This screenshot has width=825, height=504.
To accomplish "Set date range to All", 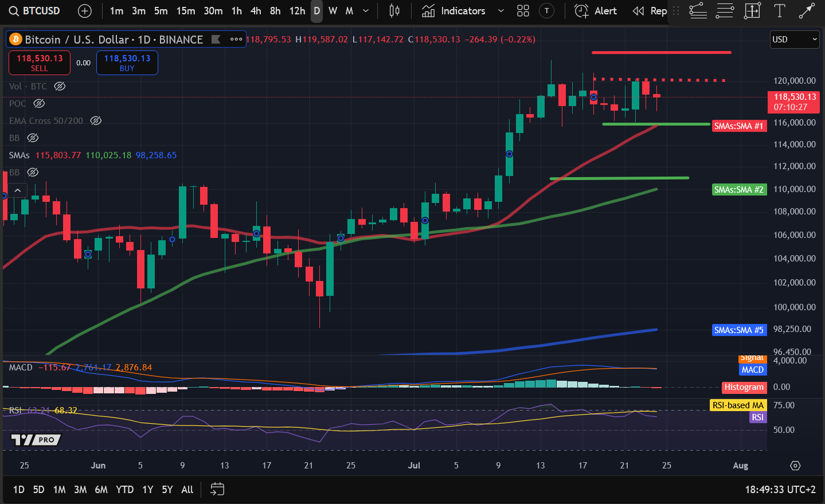I will [x=187, y=489].
